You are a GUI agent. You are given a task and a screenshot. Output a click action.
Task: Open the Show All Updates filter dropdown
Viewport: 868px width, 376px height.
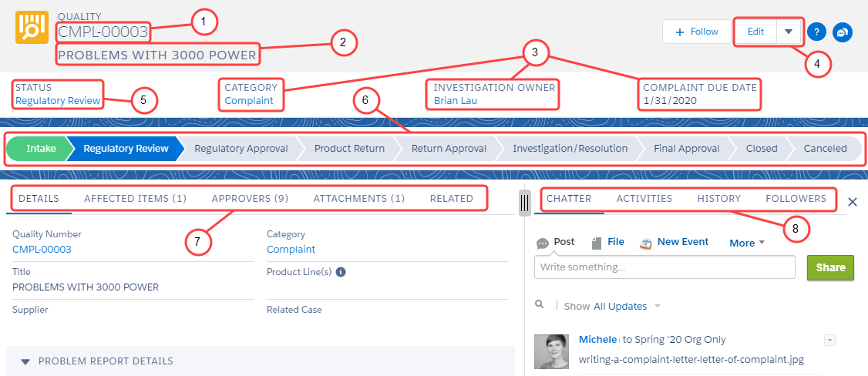(x=657, y=307)
